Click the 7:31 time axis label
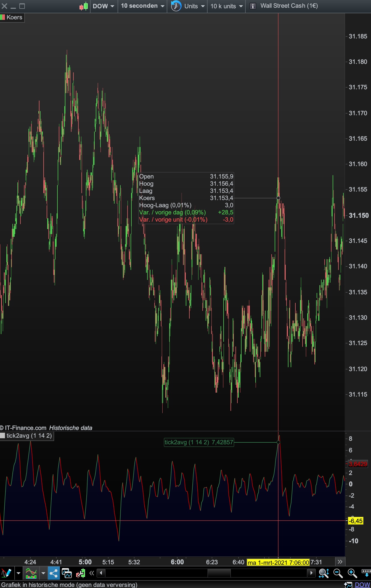This screenshot has height=588, width=371. pos(316,562)
